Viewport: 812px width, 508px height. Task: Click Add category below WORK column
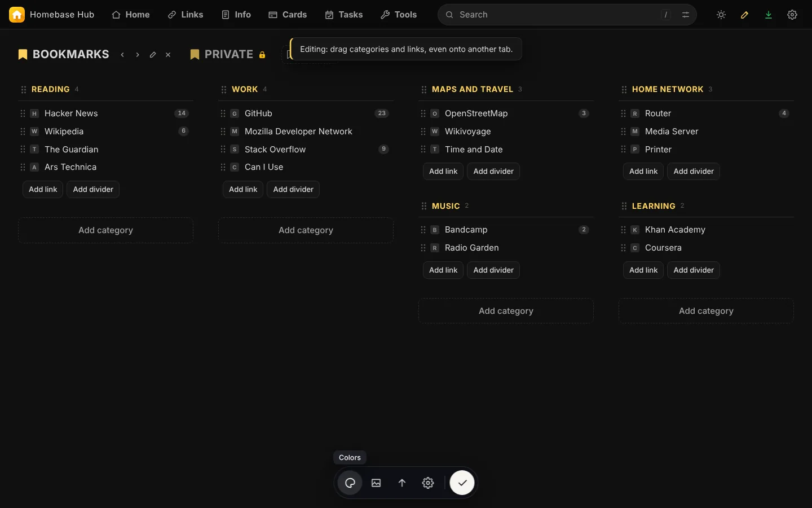pos(306,230)
